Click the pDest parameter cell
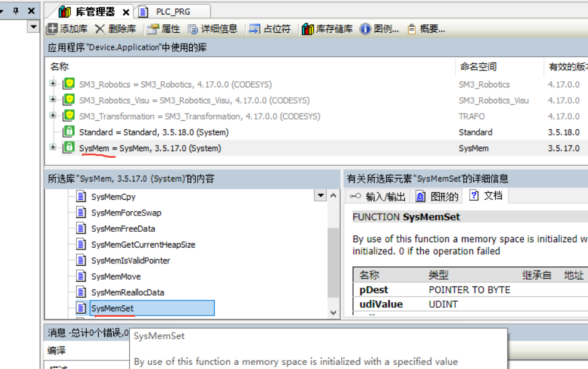The width and height of the screenshot is (588, 369). [374, 289]
